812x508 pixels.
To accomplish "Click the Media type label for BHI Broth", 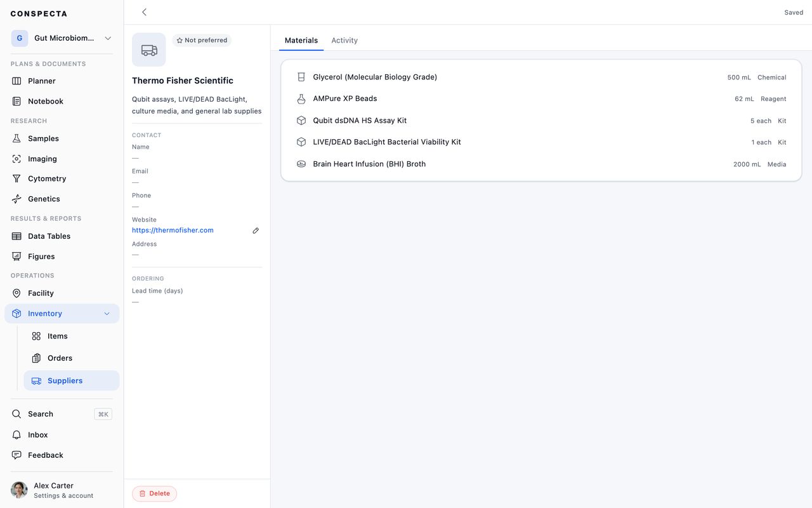I will tap(777, 164).
